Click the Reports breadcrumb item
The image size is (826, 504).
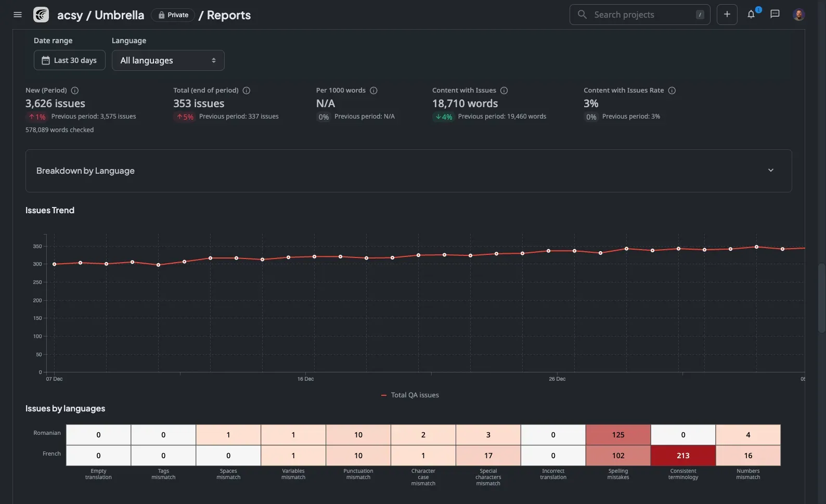tap(228, 15)
